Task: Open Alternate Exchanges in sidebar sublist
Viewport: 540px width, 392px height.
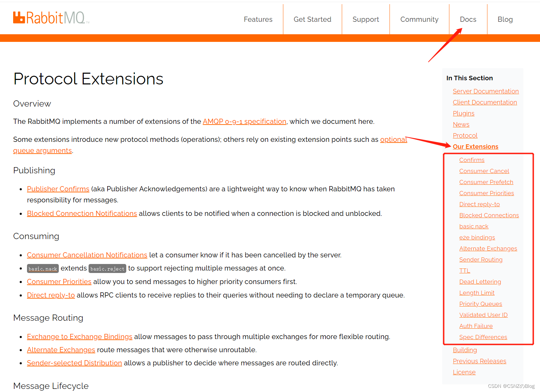Action: click(488, 248)
